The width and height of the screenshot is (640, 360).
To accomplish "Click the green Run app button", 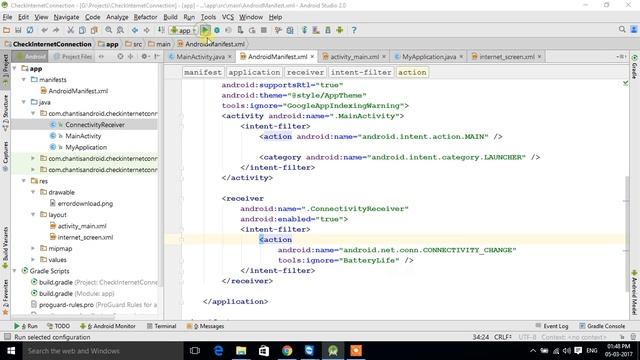I will [205, 30].
